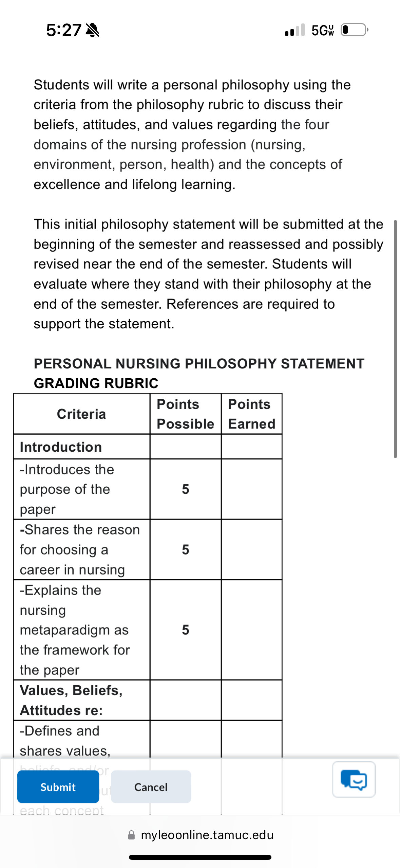Click the vertical page scrollbar
The image size is (400, 868).
[x=395, y=339]
